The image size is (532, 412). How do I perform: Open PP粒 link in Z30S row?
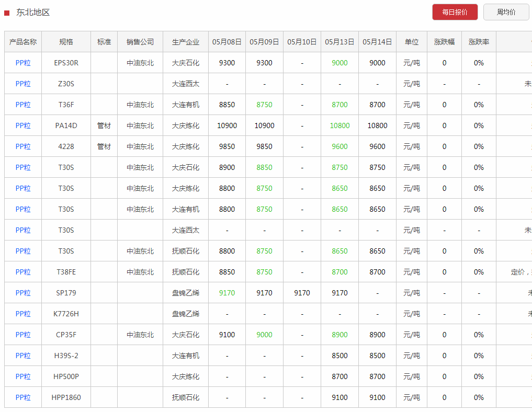pos(23,84)
